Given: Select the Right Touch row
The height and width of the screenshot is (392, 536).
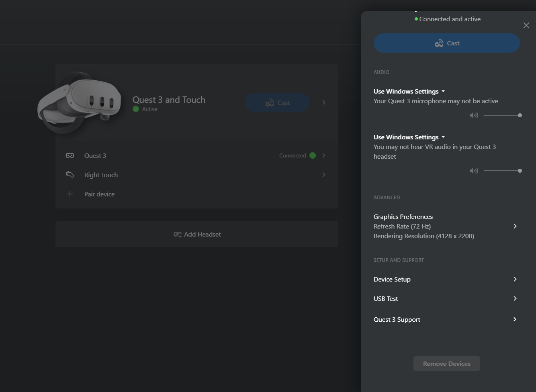Looking at the screenshot, I should [x=196, y=175].
